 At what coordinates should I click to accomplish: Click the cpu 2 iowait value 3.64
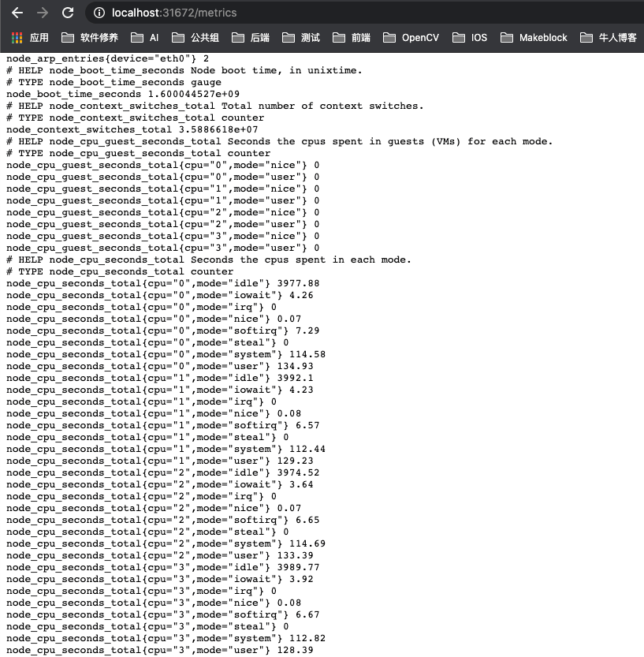pyautogui.click(x=301, y=484)
